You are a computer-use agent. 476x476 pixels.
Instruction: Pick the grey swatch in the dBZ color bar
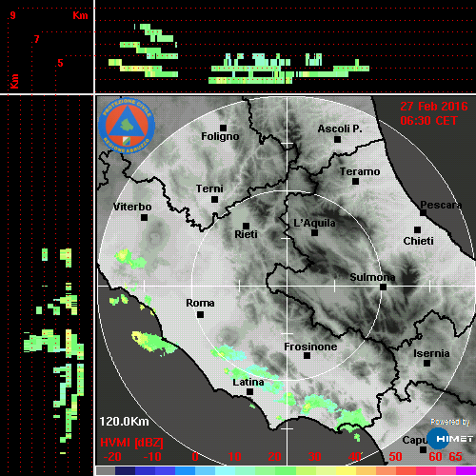point(106,470)
